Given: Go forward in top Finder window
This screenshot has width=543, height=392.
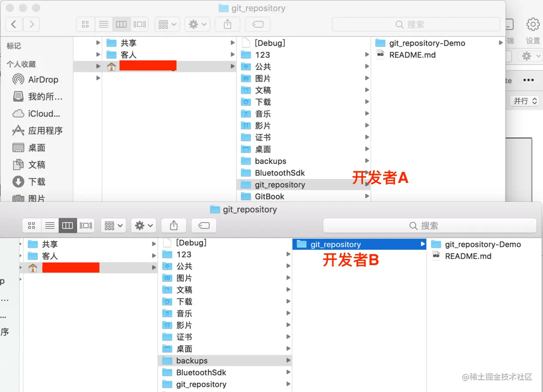Looking at the screenshot, I should click(32, 24).
